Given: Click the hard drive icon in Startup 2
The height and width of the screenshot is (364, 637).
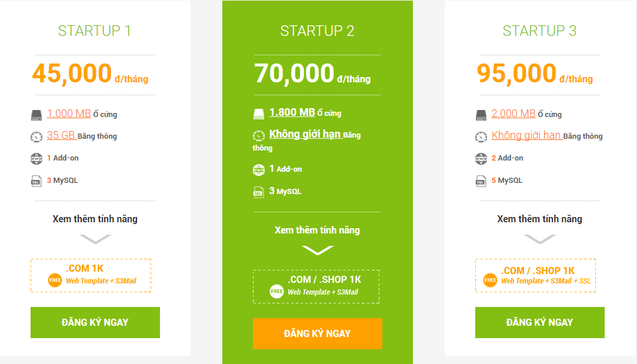Looking at the screenshot, I should pyautogui.click(x=259, y=112).
